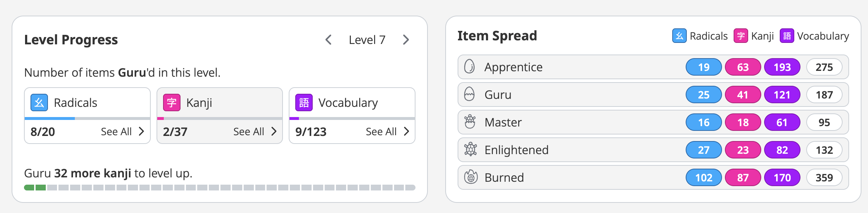
Task: Click the Burned stage flame icon
Action: (471, 177)
